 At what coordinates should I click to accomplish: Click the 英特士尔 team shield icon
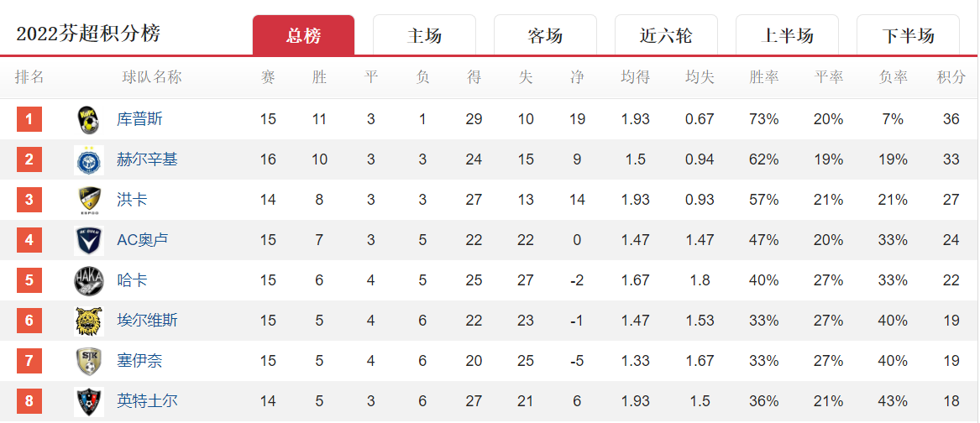click(x=89, y=401)
